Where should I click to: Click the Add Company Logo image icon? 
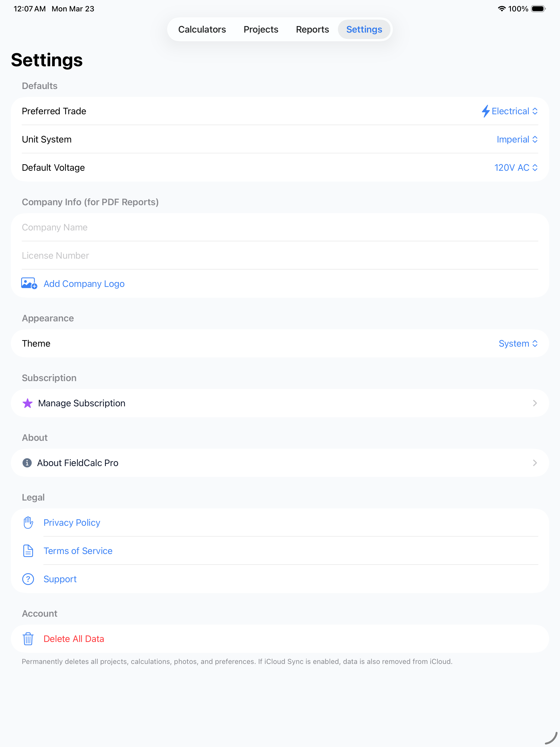29,284
